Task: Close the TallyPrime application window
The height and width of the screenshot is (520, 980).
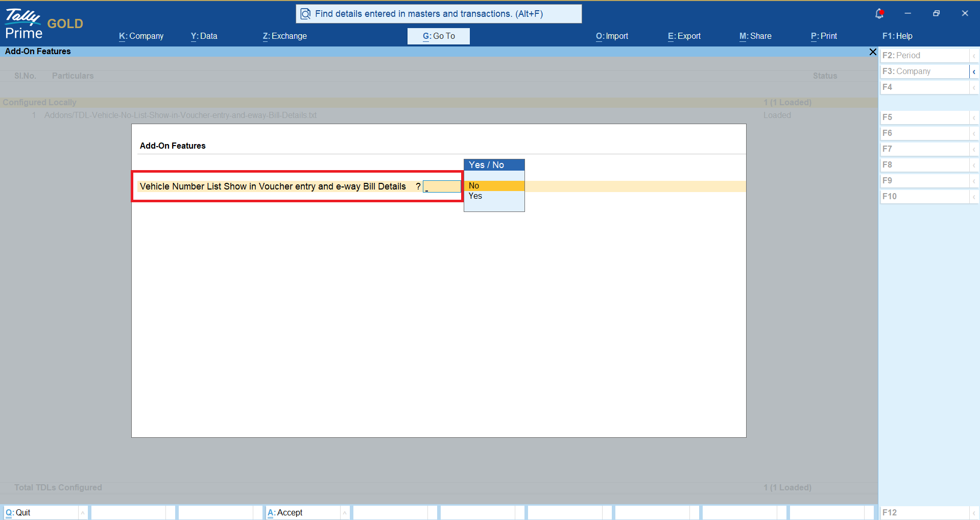Action: click(x=965, y=13)
